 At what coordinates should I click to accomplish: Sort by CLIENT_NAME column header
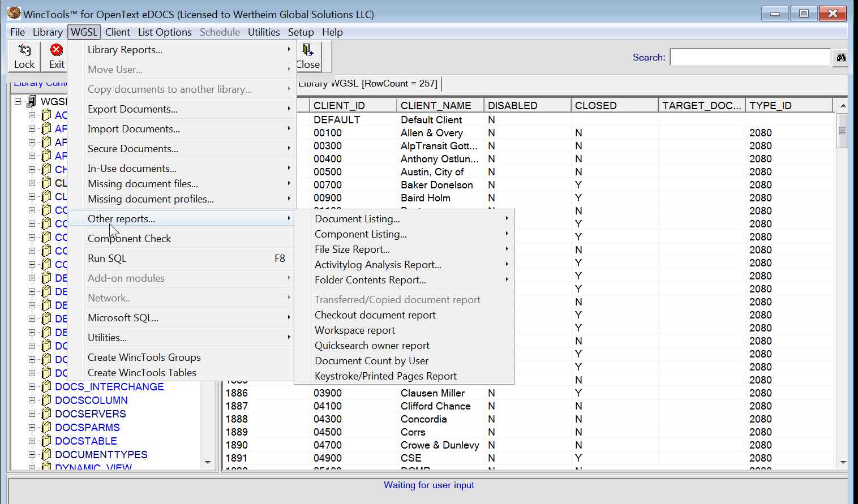(440, 106)
